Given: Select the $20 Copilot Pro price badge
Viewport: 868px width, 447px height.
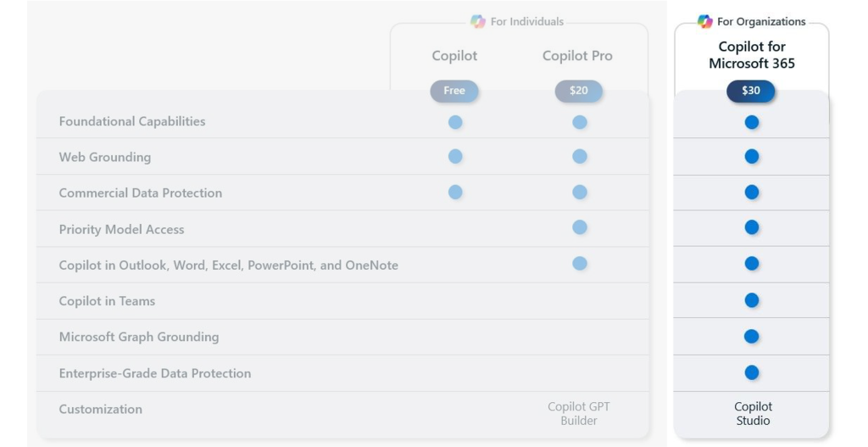Looking at the screenshot, I should pos(578,91).
